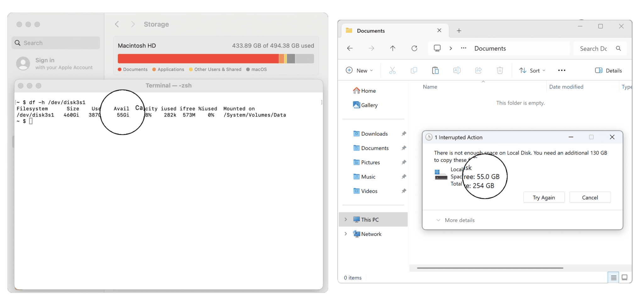Click the Delete icon in the toolbar
The height and width of the screenshot is (306, 644).
[x=500, y=70]
